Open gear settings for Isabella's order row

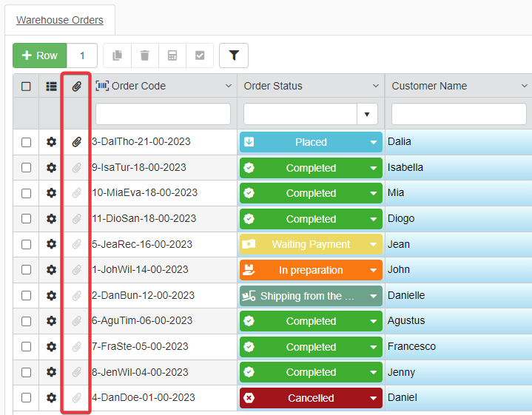[51, 168]
